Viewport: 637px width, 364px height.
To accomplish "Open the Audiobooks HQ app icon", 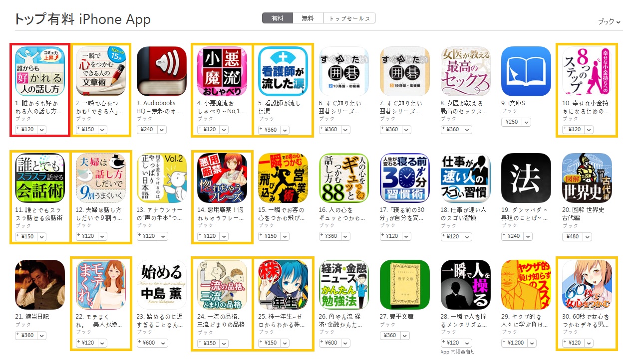I will (161, 71).
